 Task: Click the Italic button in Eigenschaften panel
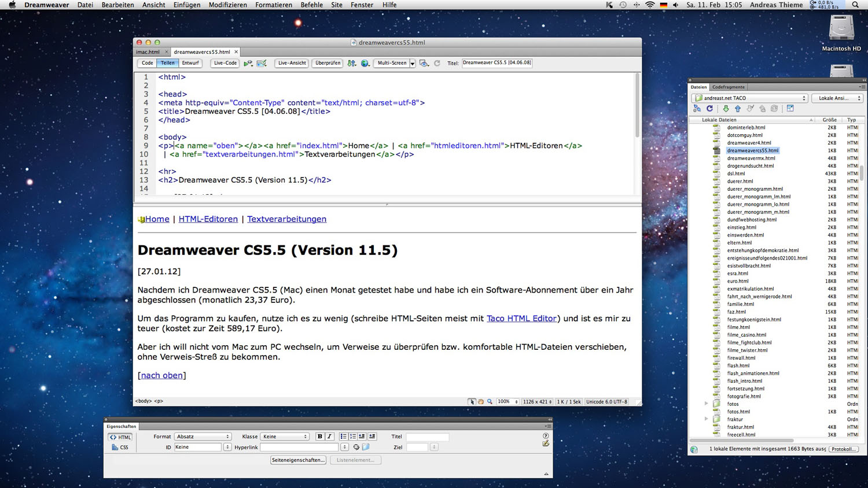[329, 437]
